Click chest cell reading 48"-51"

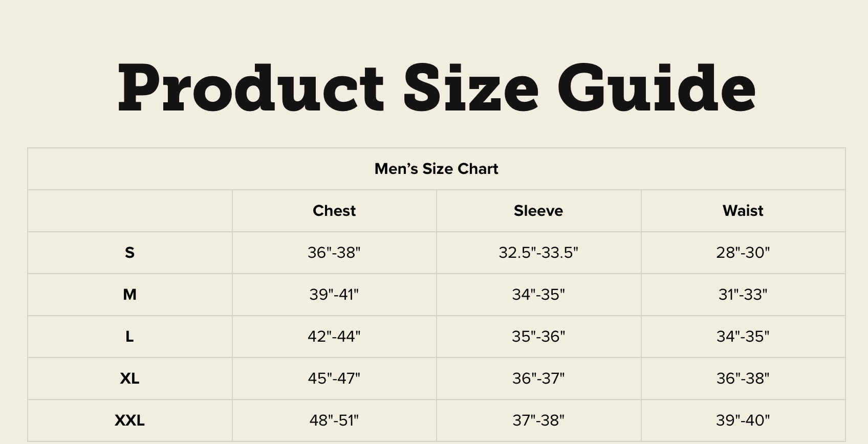click(334, 420)
